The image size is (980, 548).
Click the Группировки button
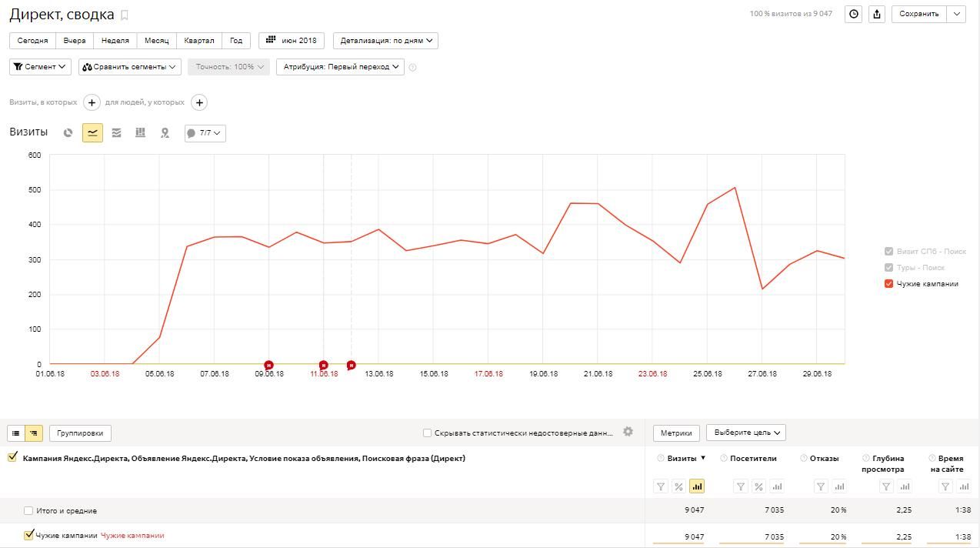[81, 433]
